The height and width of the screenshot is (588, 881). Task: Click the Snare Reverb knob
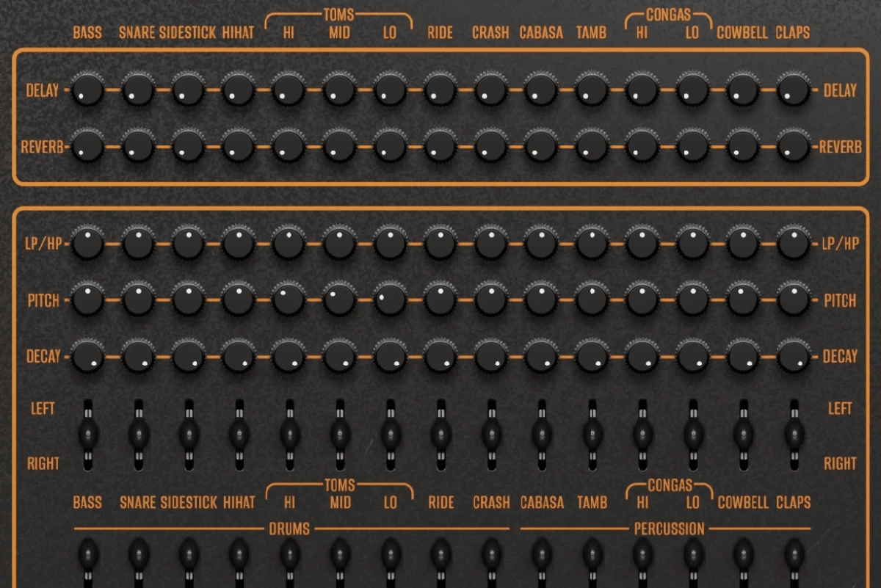pyautogui.click(x=138, y=147)
